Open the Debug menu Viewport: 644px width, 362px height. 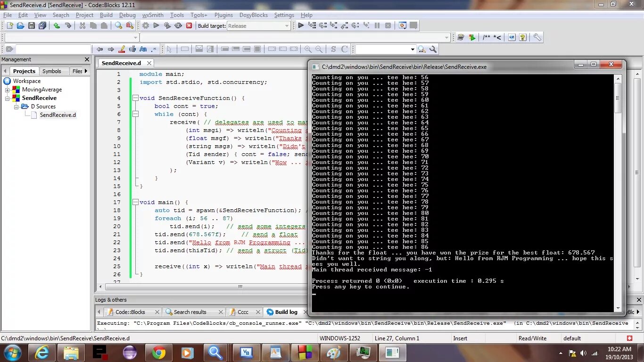point(127,15)
